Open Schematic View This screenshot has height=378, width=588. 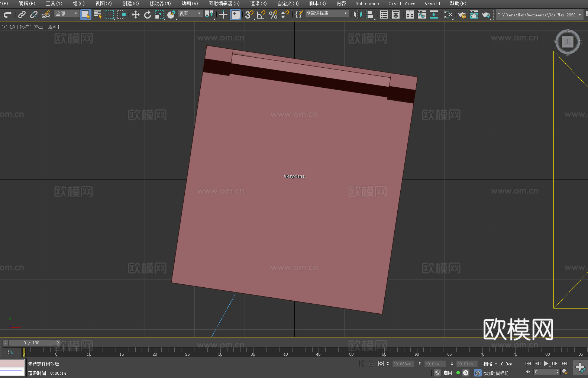point(434,14)
